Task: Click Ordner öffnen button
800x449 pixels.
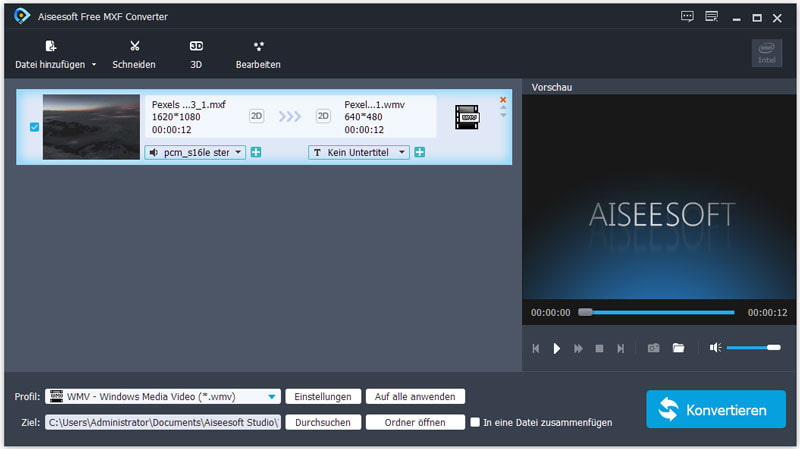Action: click(415, 422)
